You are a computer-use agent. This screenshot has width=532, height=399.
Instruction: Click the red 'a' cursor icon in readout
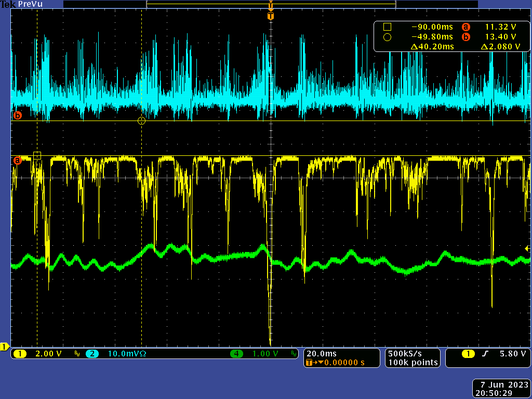pyautogui.click(x=466, y=27)
